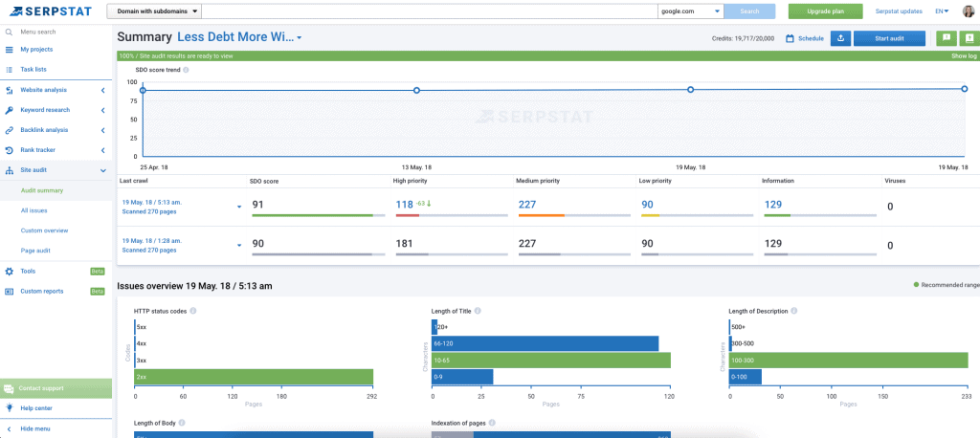The image size is (980, 438).
Task: Click the info icon beside Length of Title
Action: click(478, 311)
